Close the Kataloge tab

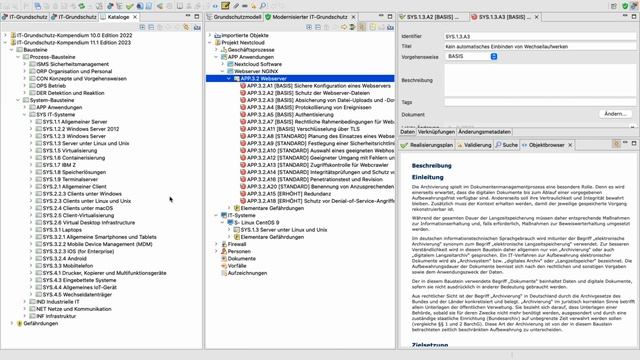pyautogui.click(x=135, y=17)
